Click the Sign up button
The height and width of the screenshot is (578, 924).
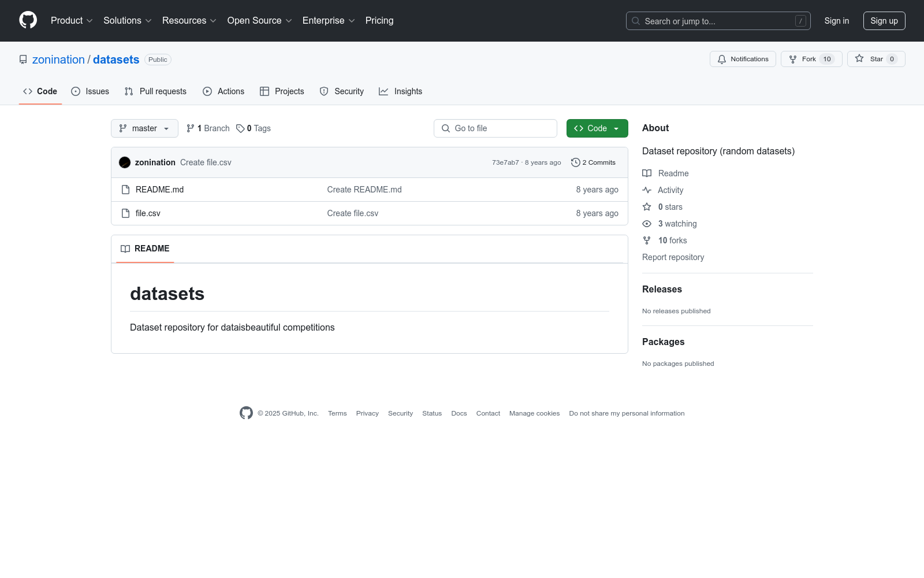pyautogui.click(x=884, y=21)
